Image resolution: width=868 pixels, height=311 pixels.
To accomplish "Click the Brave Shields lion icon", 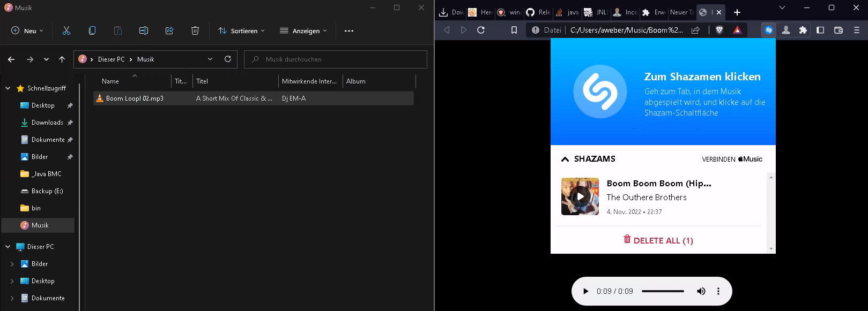I will coord(719,30).
